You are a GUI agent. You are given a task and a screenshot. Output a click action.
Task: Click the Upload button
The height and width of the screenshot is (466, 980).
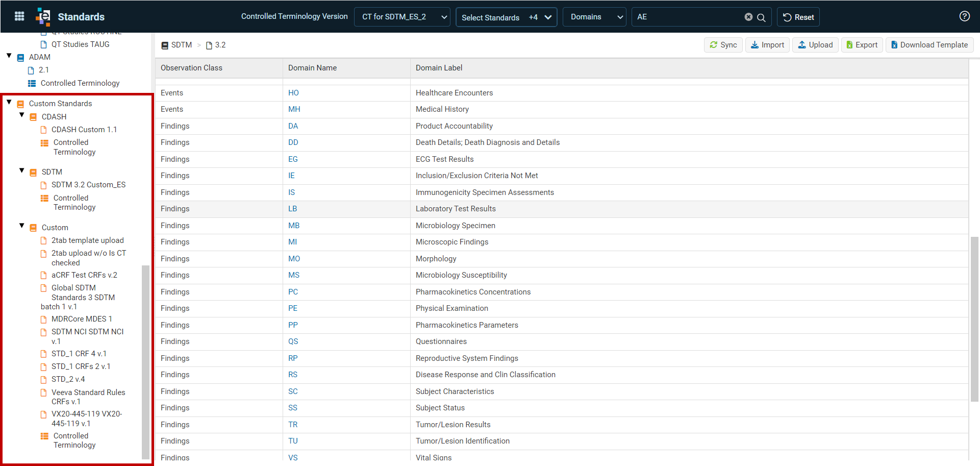click(x=815, y=45)
